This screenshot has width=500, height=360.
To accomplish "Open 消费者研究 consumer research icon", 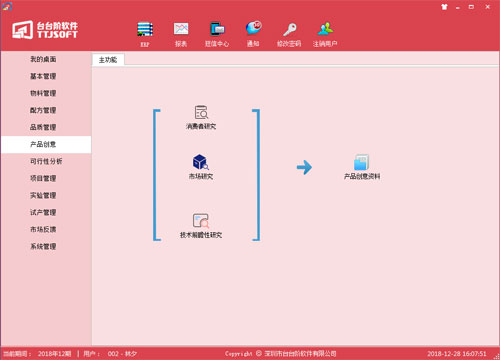I will coord(201,112).
